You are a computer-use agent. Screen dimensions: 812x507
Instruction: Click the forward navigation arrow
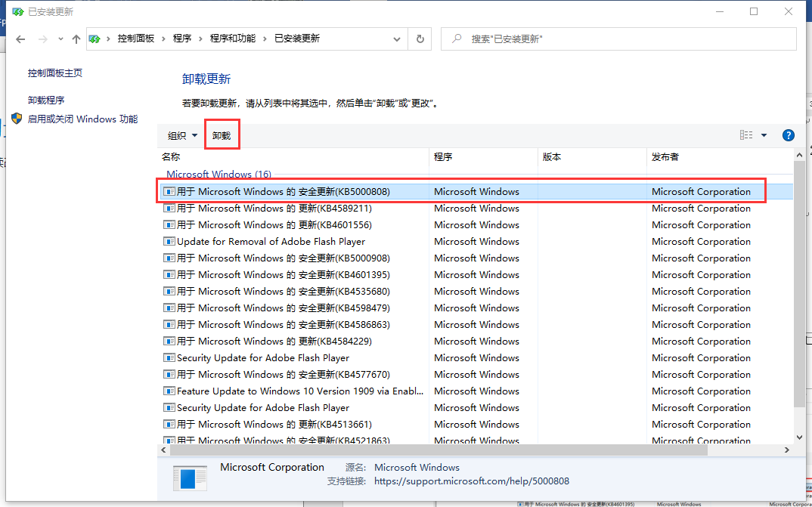click(x=43, y=39)
